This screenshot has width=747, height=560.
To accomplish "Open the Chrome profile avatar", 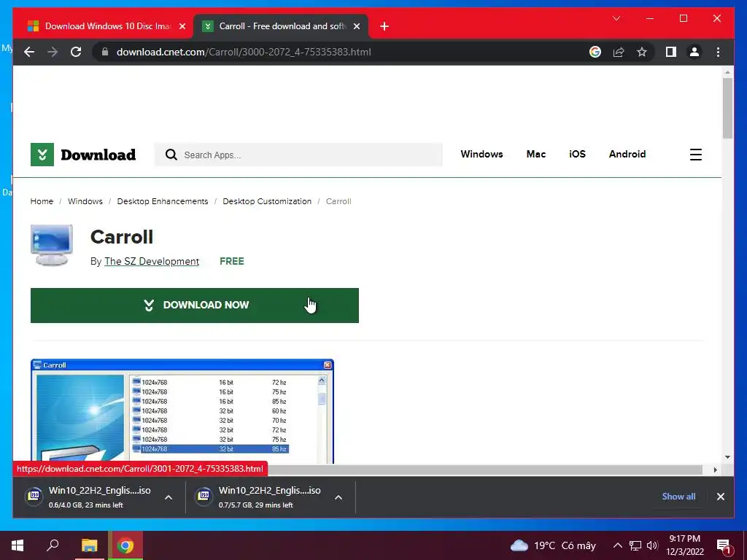I will [694, 52].
